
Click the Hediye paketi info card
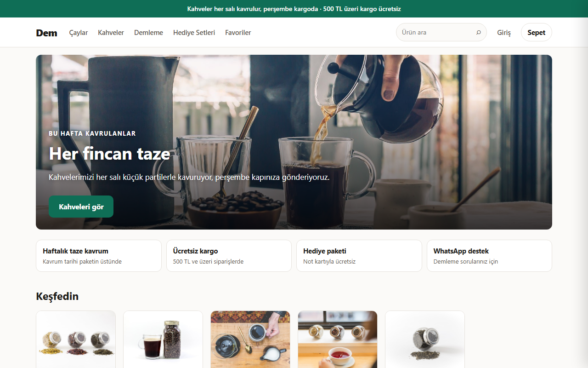[x=359, y=256]
